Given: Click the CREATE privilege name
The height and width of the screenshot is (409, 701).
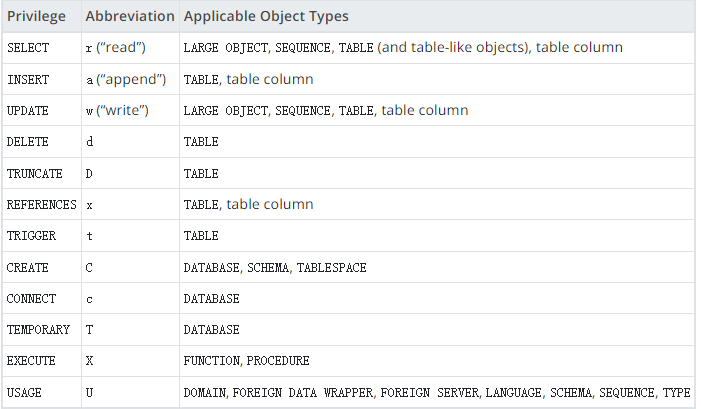Looking at the screenshot, I should (x=27, y=267).
